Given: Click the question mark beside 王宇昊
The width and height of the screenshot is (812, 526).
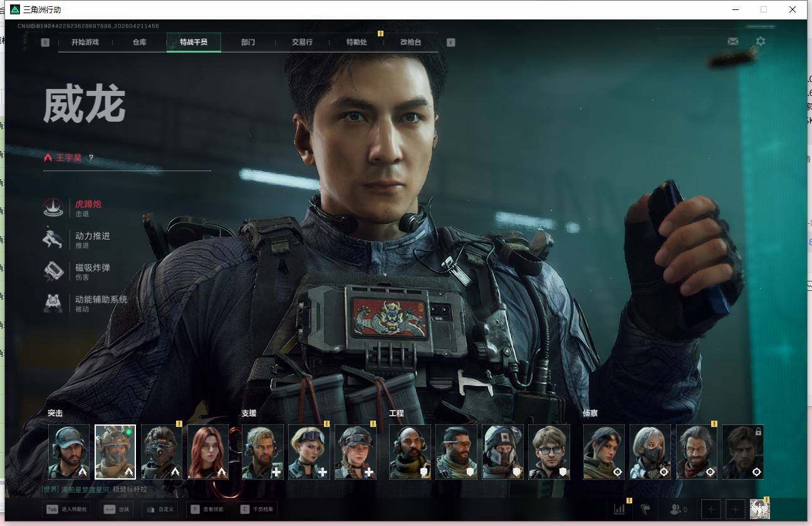Looking at the screenshot, I should tap(91, 158).
